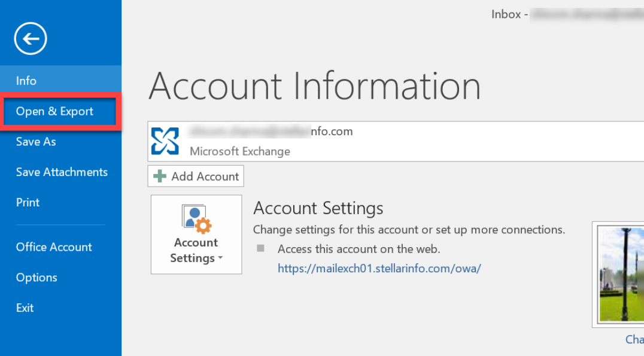Click 'Access this account on the web.' text
The image size is (644, 356).
pos(359,249)
